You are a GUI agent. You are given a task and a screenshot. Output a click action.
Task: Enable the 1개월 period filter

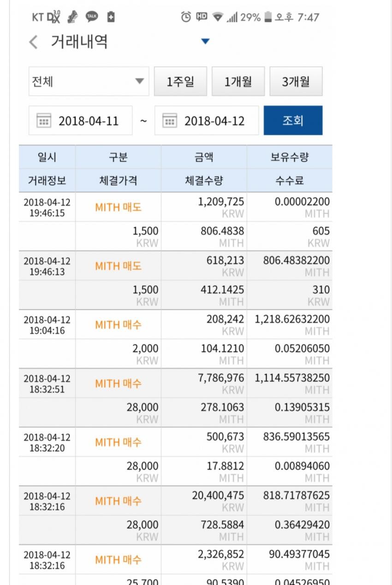(238, 81)
